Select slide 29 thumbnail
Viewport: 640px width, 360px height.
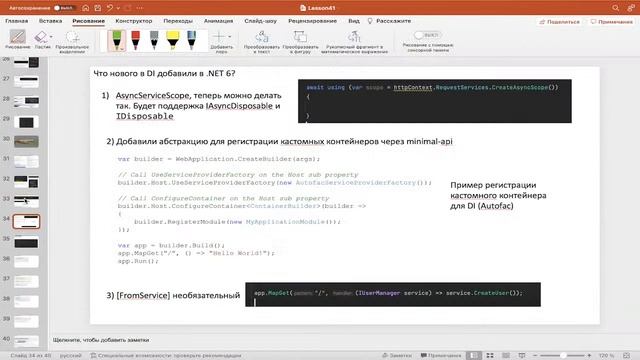click(26, 122)
